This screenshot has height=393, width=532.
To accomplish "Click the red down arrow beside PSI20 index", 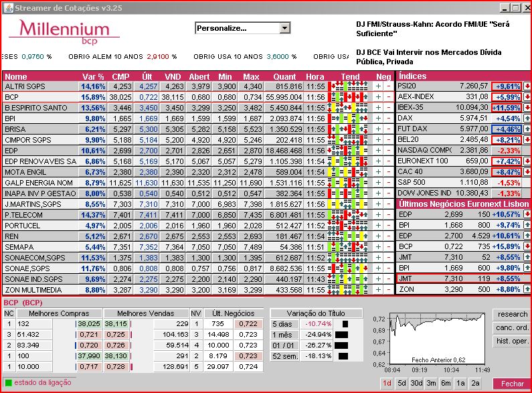I will point(527,86).
